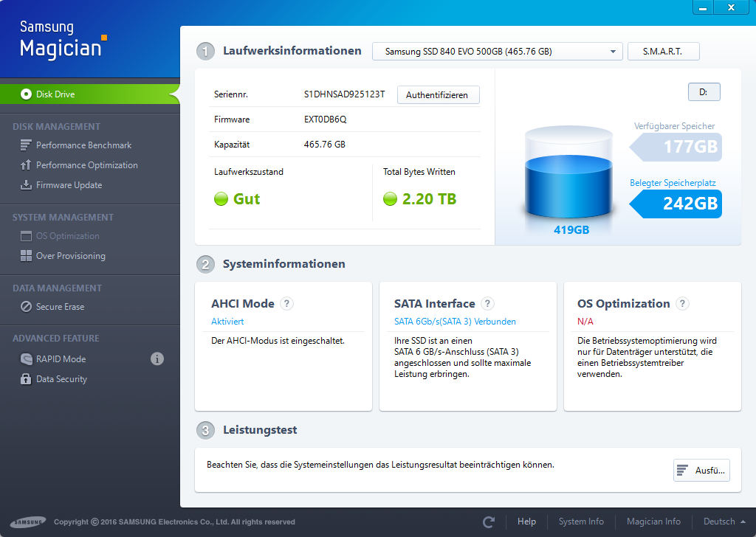Open Magician Info in footer
Image resolution: width=756 pixels, height=537 pixels.
click(x=653, y=522)
